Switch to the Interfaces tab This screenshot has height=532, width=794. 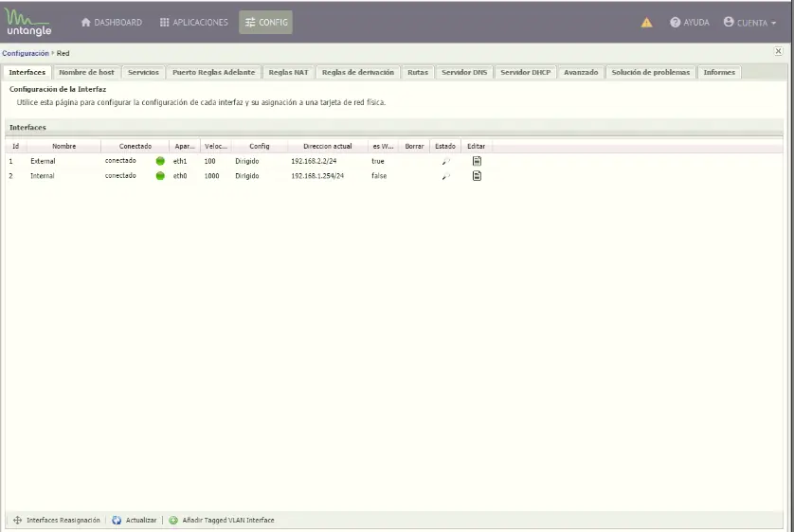(27, 72)
